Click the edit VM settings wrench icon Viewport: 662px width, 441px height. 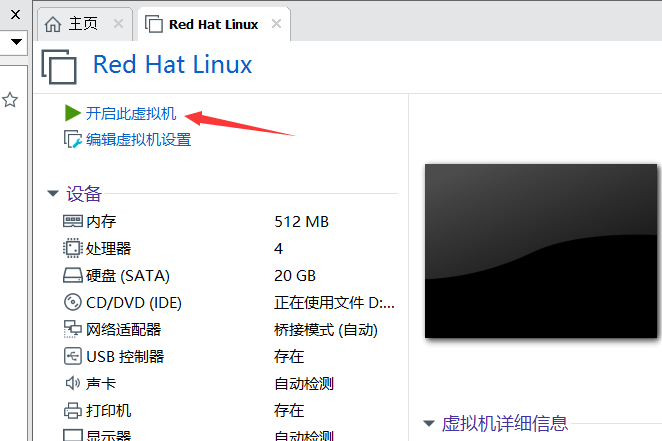point(72,139)
